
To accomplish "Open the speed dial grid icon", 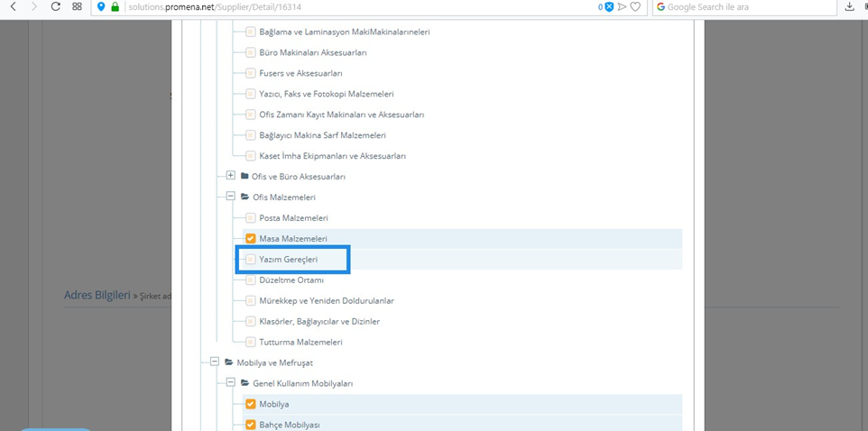I will [x=77, y=6].
